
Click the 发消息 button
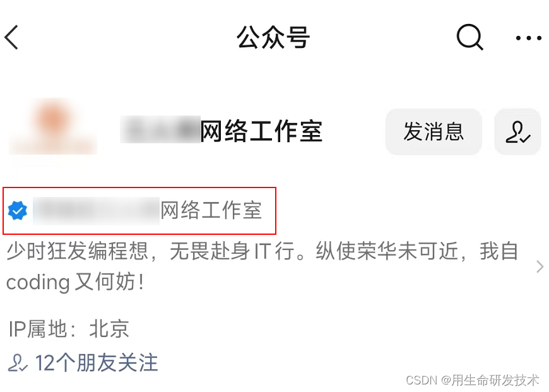434,132
